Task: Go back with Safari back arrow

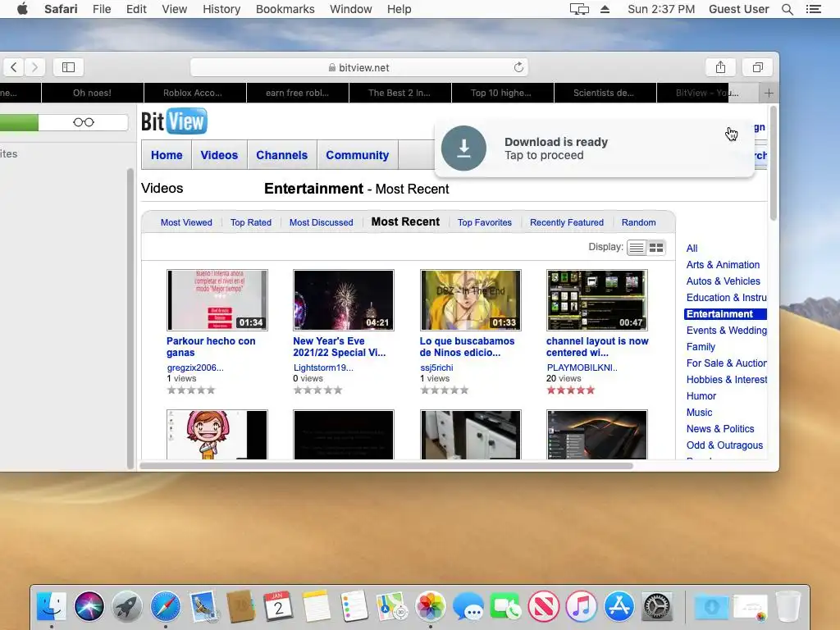Action: (14, 67)
